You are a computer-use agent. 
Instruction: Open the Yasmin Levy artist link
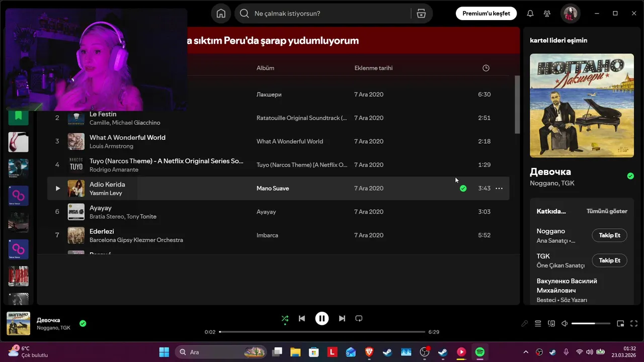106,193
